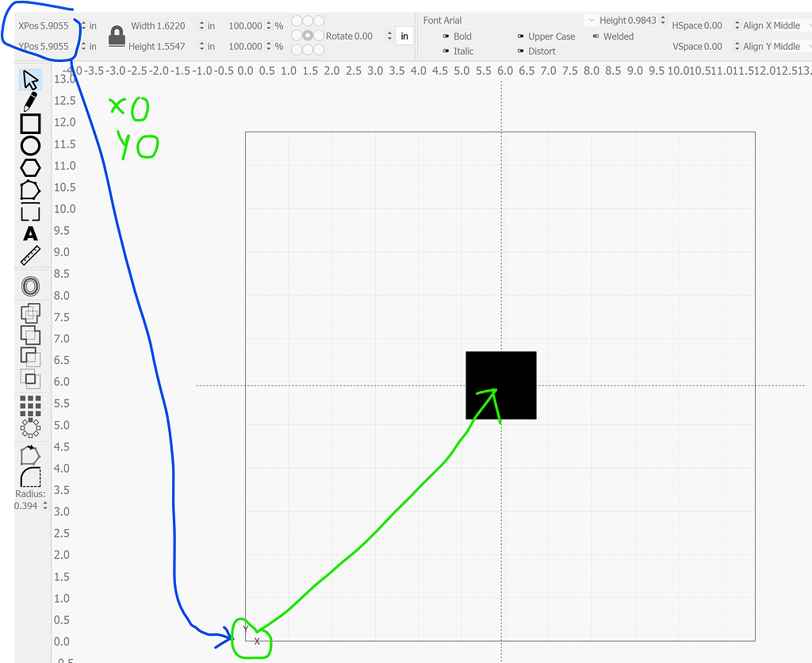Open the Grid Array tool
This screenshot has height=663, width=812.
(30, 404)
